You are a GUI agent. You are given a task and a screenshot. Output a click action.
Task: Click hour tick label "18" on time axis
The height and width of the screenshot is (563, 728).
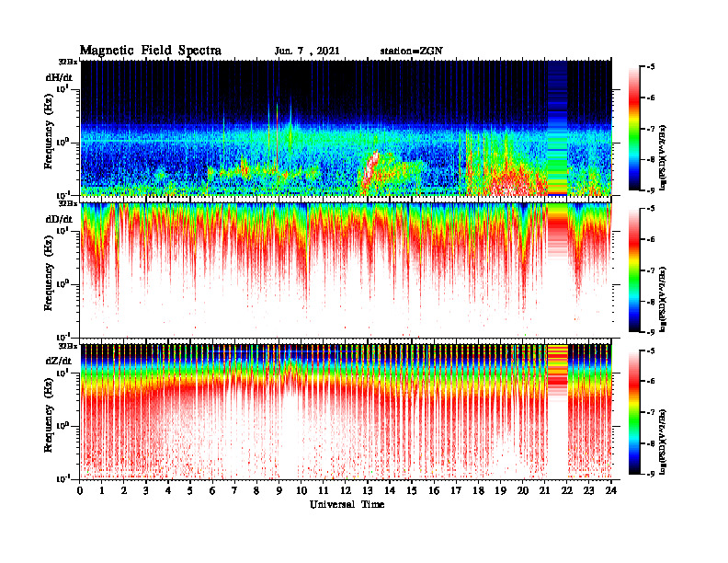[x=478, y=491]
